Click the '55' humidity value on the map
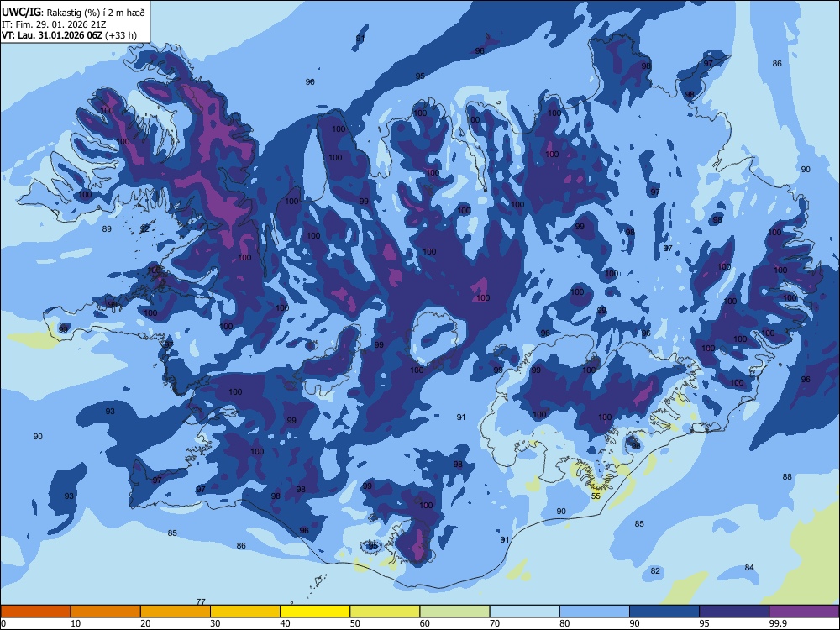This screenshot has width=840, height=630. (x=596, y=496)
